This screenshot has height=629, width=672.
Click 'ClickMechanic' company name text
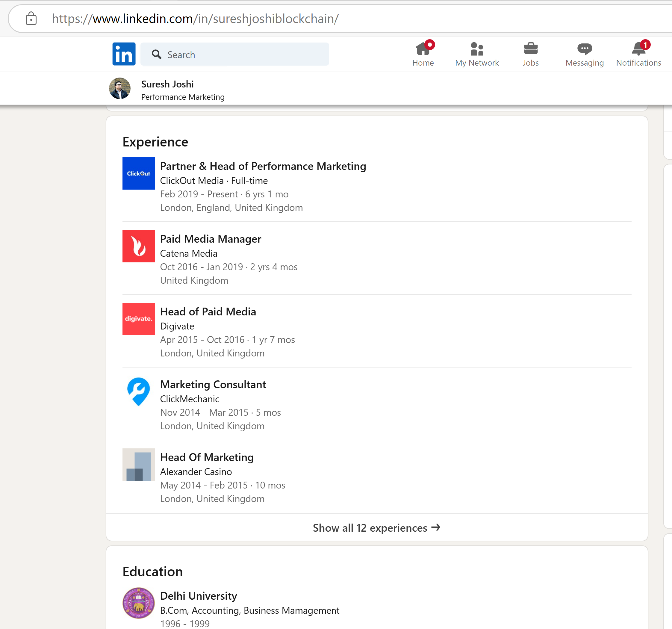pyautogui.click(x=190, y=399)
